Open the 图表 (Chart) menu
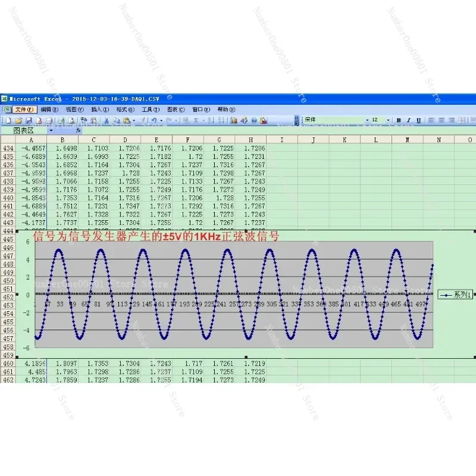This screenshot has height=476, width=476. (x=177, y=109)
